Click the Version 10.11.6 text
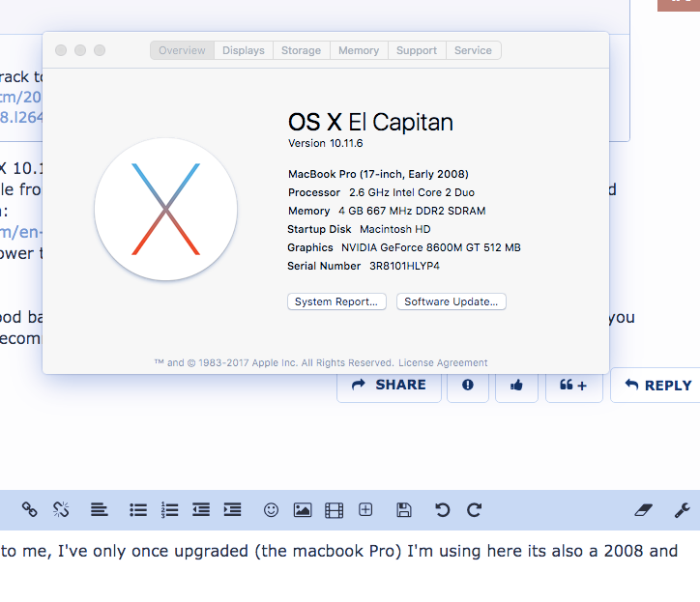This screenshot has width=700, height=602. pos(326,143)
